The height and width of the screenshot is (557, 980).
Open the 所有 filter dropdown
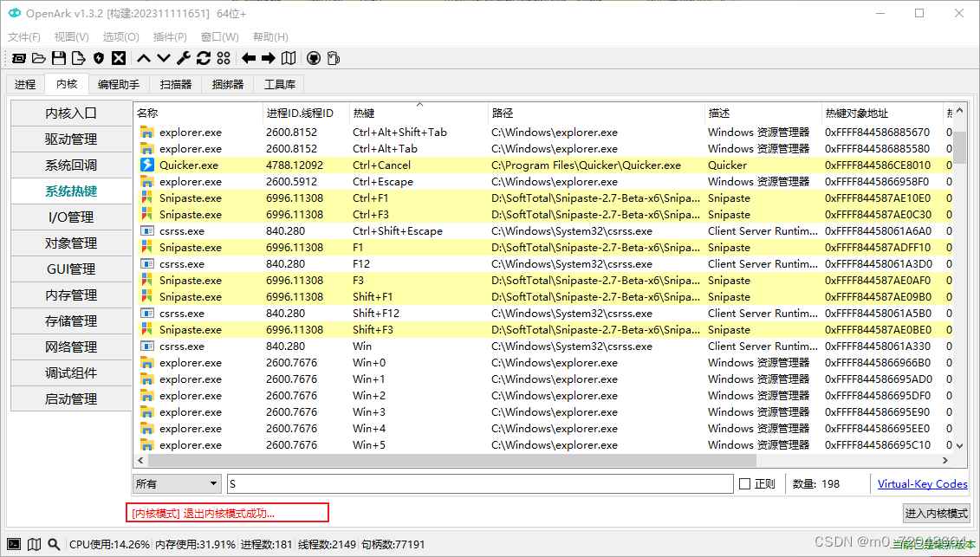pos(178,484)
